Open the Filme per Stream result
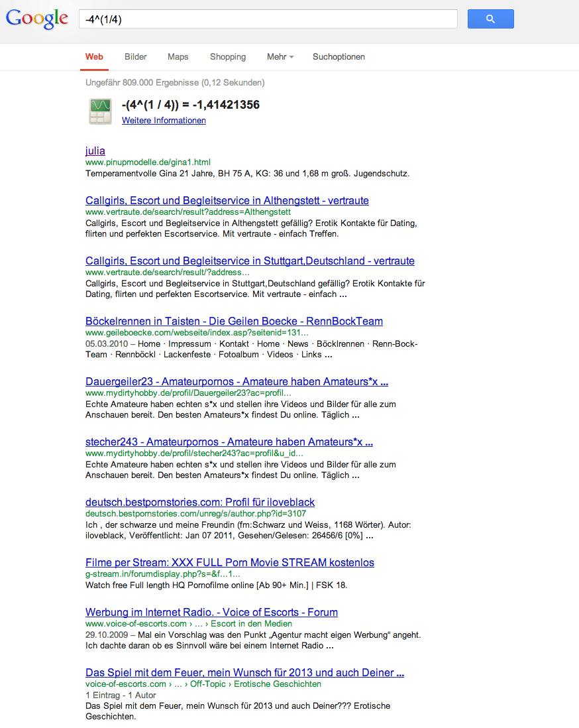Viewport: 579px width, 728px height. [230, 563]
